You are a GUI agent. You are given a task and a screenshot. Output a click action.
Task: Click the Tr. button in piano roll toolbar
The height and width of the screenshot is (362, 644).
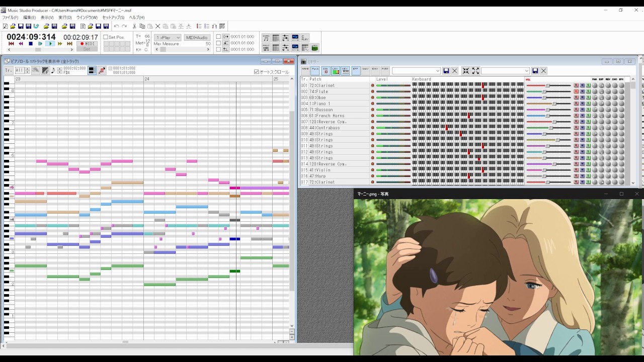point(9,70)
